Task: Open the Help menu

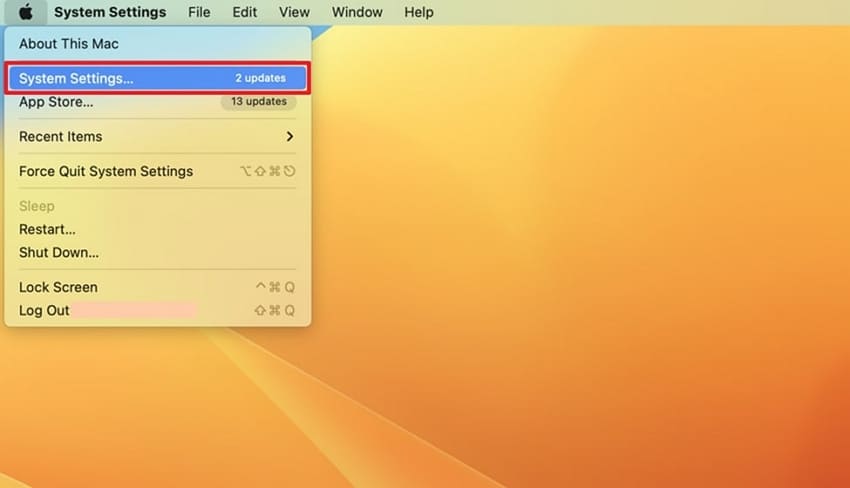Action: click(418, 12)
